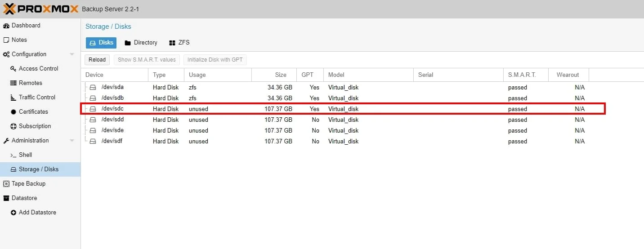This screenshot has height=249, width=644.
Task: Click the Shell terminal prompt icon
Action: click(13, 155)
